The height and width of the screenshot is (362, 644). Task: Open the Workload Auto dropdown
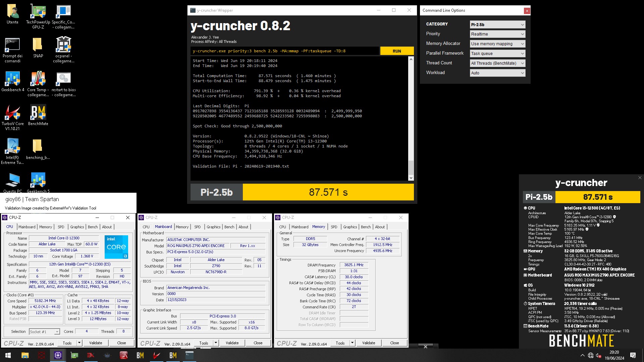pyautogui.click(x=497, y=73)
